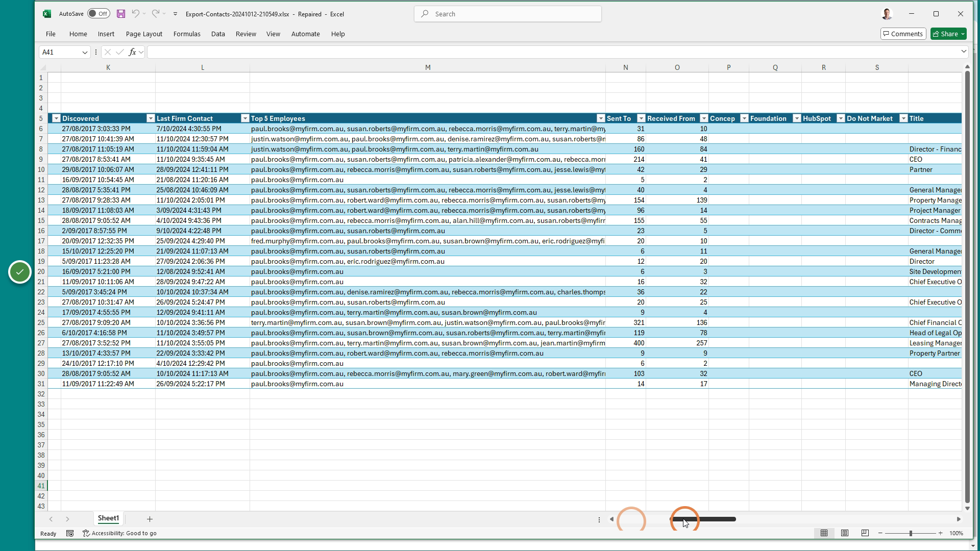Open the Do Not Market filter dropdown
The image size is (980, 551).
903,118
